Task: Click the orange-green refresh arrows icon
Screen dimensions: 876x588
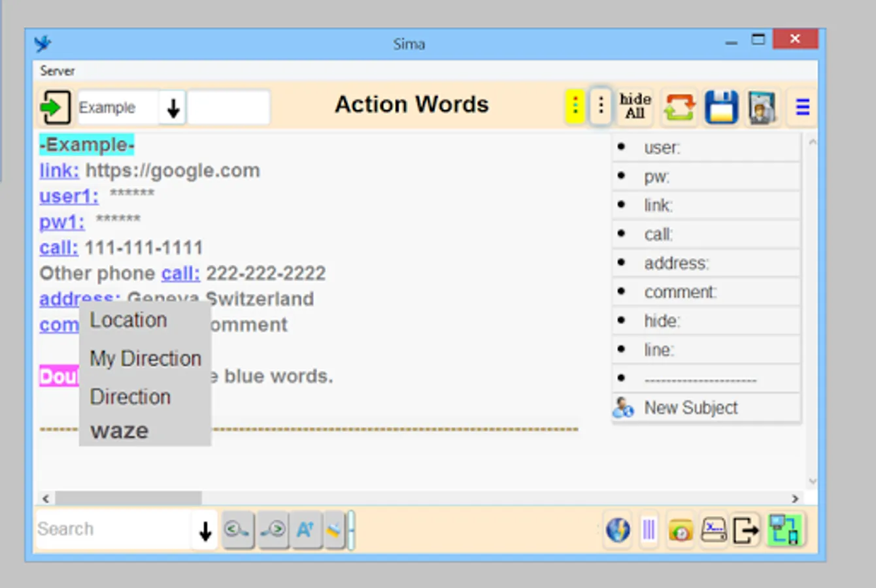Action: pyautogui.click(x=679, y=106)
